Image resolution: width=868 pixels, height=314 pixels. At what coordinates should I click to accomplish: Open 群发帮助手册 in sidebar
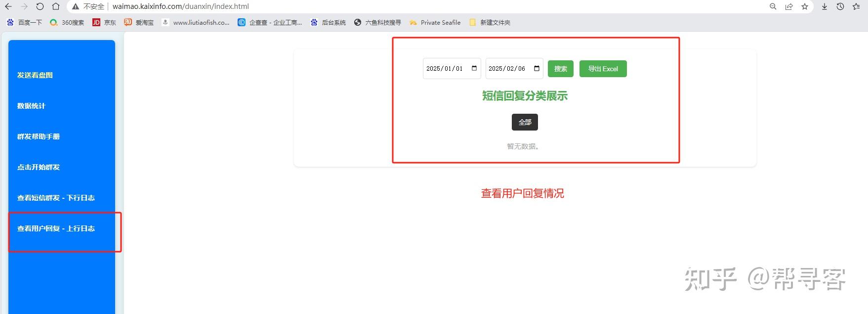tap(39, 136)
